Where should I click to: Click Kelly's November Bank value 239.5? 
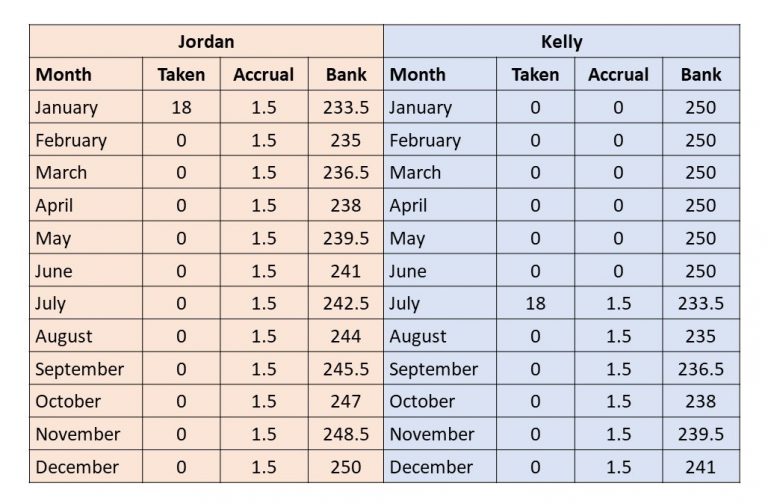(700, 434)
